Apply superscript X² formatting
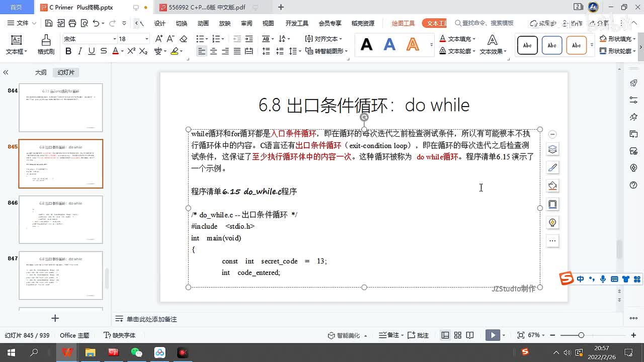This screenshot has height=362, width=644. pyautogui.click(x=131, y=51)
